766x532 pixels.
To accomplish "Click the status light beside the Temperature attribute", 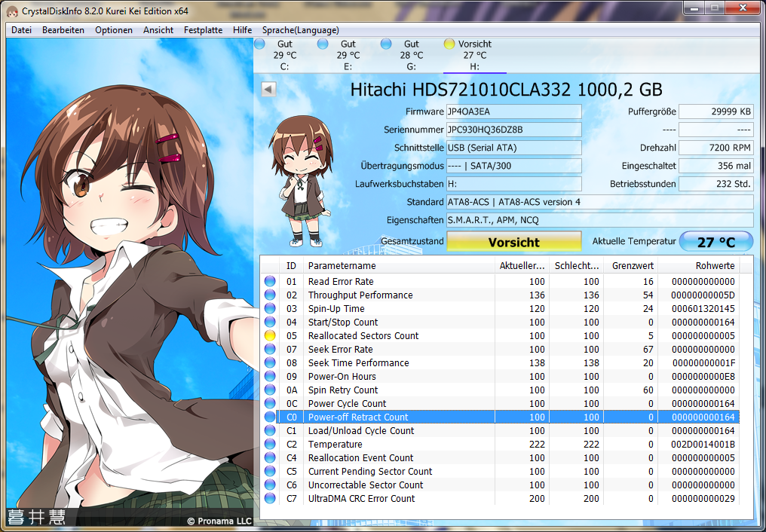I will (269, 444).
